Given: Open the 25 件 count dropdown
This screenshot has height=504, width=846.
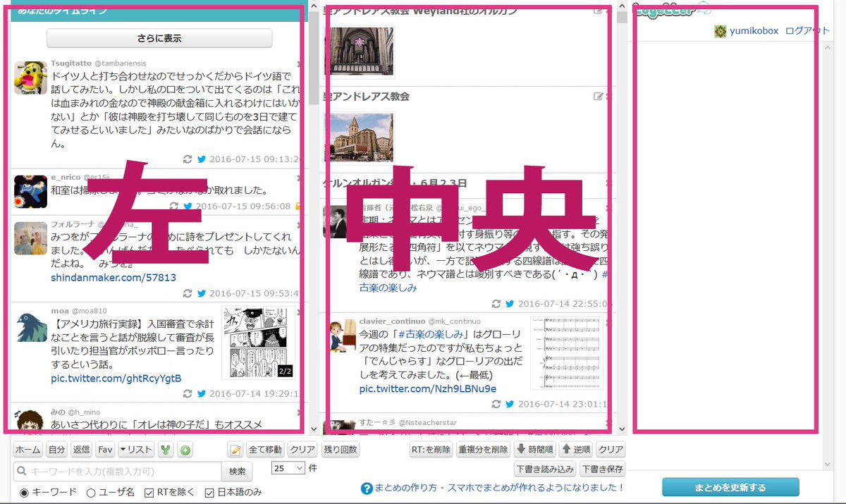Looking at the screenshot, I should [x=288, y=467].
